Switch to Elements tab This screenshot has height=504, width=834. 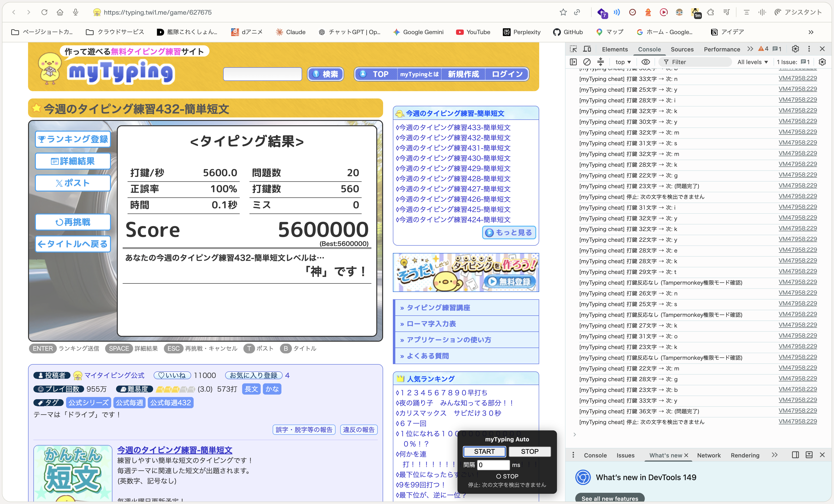[615, 49]
